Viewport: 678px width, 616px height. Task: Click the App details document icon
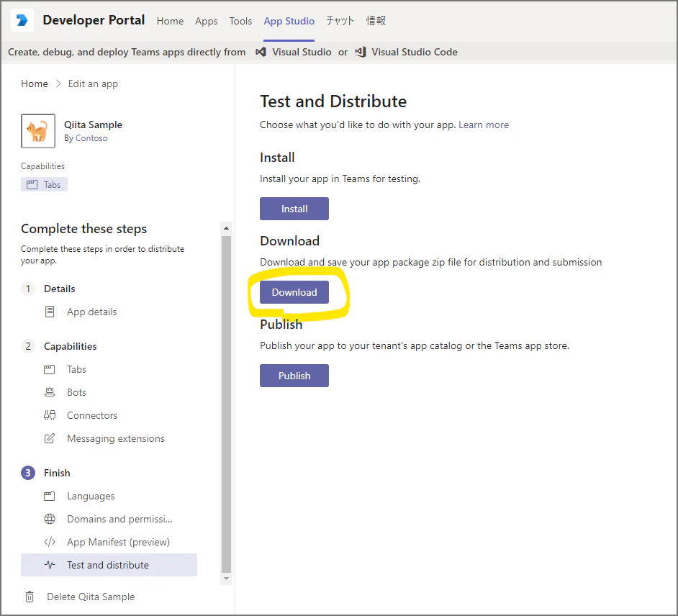point(50,312)
